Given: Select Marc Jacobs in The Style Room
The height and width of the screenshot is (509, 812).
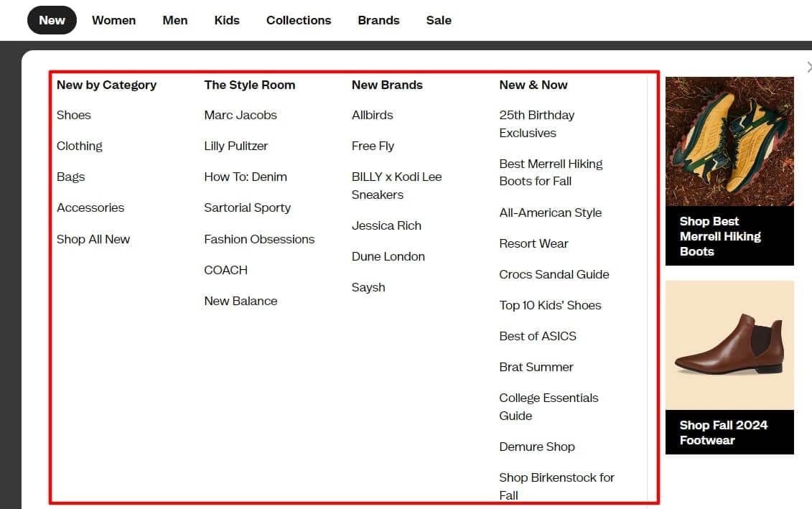Looking at the screenshot, I should pyautogui.click(x=241, y=115).
